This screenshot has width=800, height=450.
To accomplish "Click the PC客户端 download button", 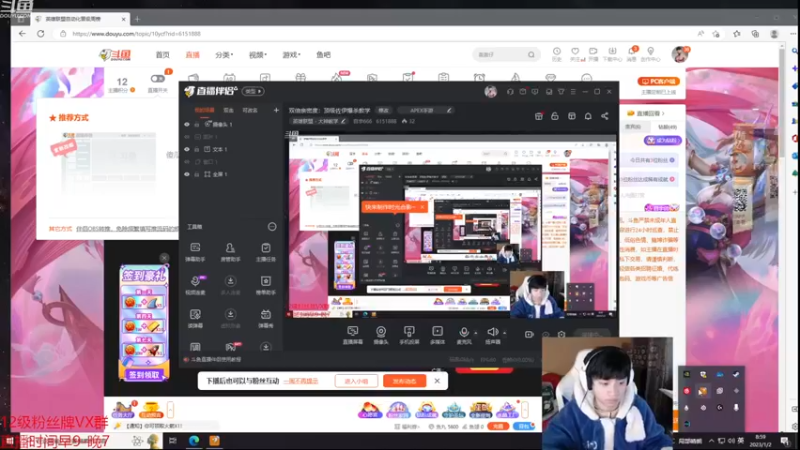I will [658, 81].
